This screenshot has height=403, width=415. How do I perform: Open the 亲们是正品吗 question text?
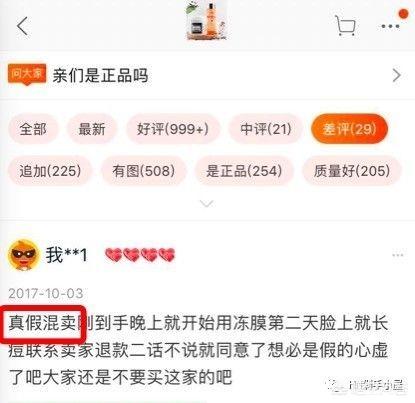click(x=100, y=75)
